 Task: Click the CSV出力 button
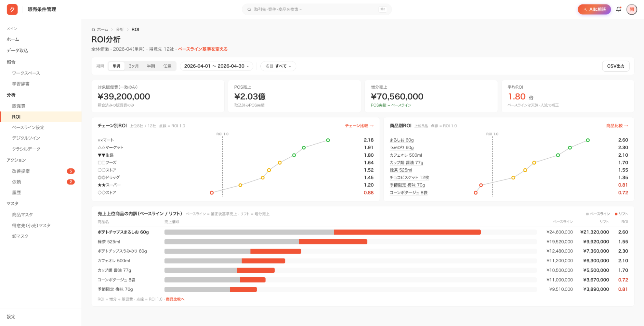coord(616,66)
